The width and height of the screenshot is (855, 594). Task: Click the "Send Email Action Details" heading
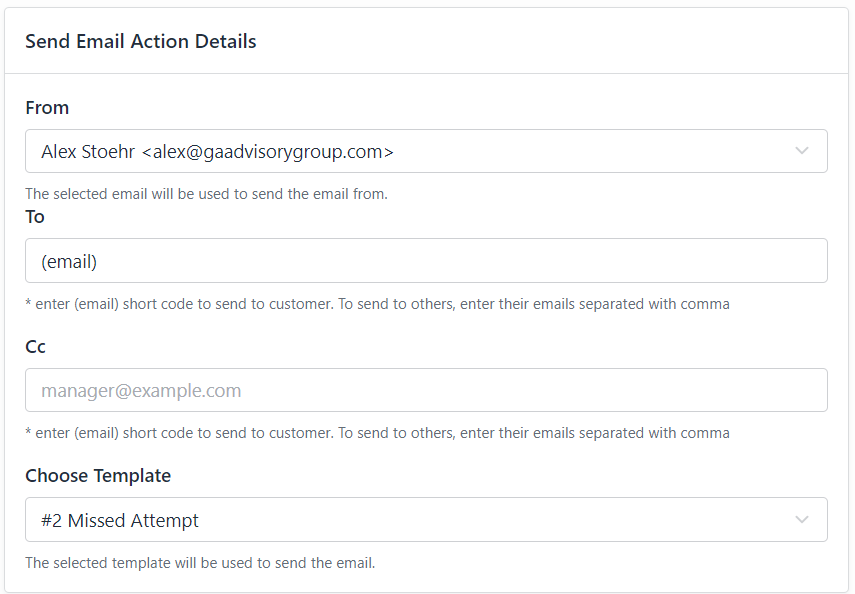pyautogui.click(x=141, y=41)
